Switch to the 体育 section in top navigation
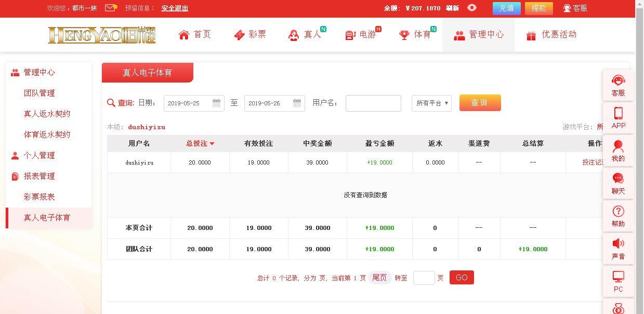The height and width of the screenshot is (314, 644). 418,34
